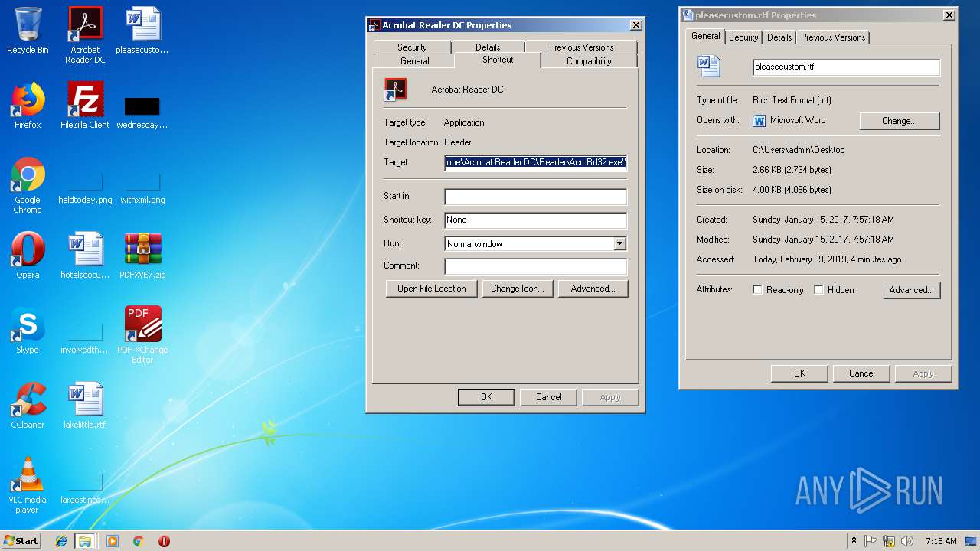Click the taskbar clock showing 7:18 AM

click(x=941, y=541)
